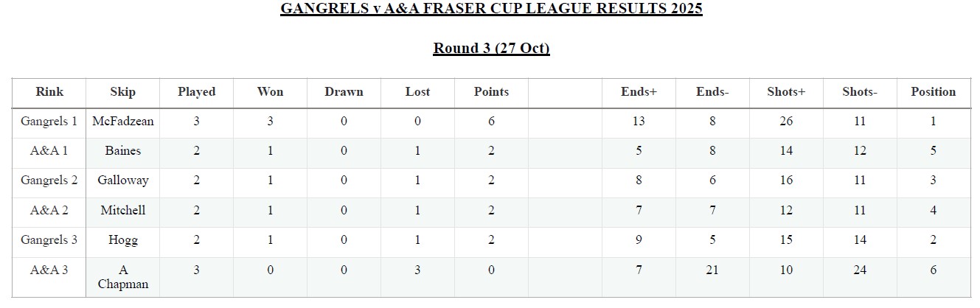Click the Drawn column header
The width and height of the screenshot is (980, 308).
[344, 92]
